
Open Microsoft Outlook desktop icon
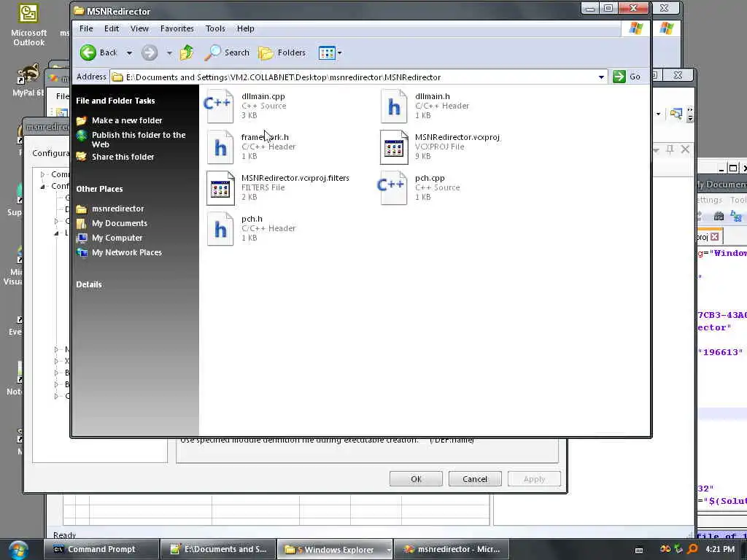coord(28,25)
